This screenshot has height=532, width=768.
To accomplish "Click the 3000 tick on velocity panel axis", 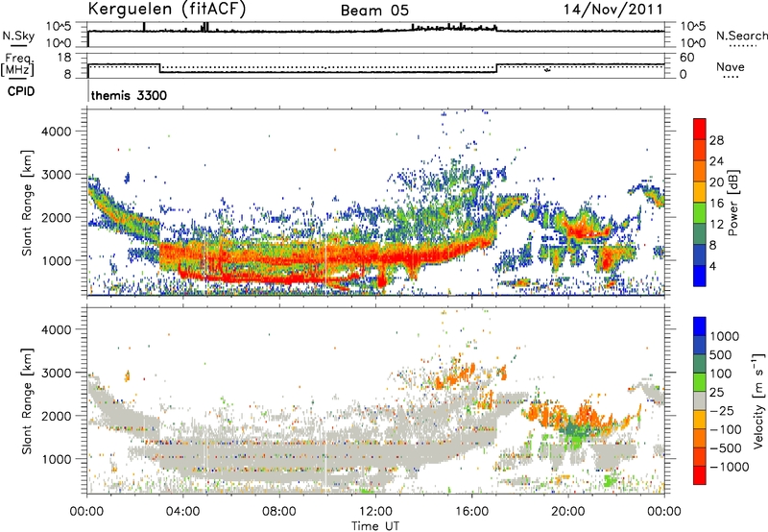I will click(x=57, y=373).
